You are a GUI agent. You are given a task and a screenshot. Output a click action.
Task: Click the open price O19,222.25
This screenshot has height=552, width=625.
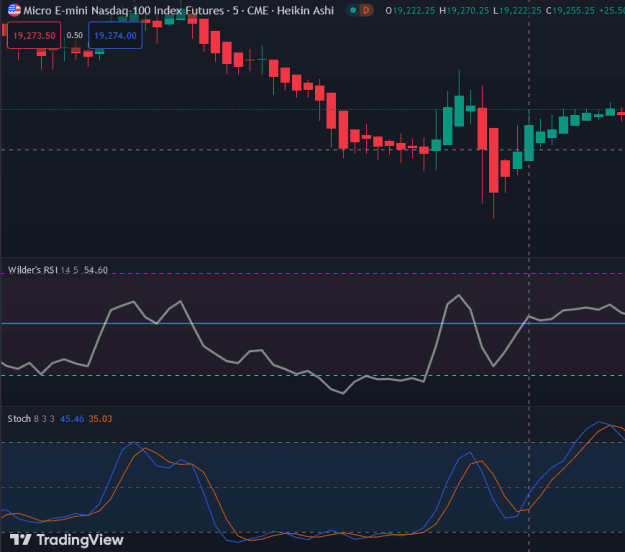coord(410,11)
